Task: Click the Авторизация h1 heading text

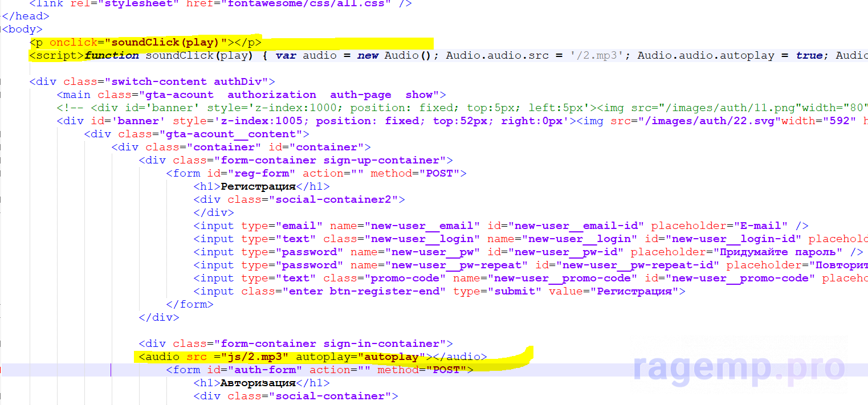Action: coord(258,383)
